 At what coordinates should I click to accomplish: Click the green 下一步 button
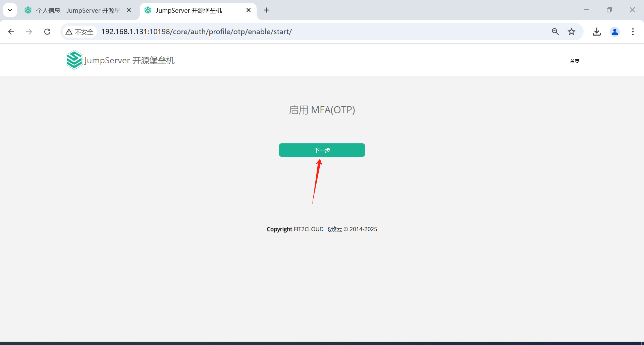pyautogui.click(x=322, y=150)
